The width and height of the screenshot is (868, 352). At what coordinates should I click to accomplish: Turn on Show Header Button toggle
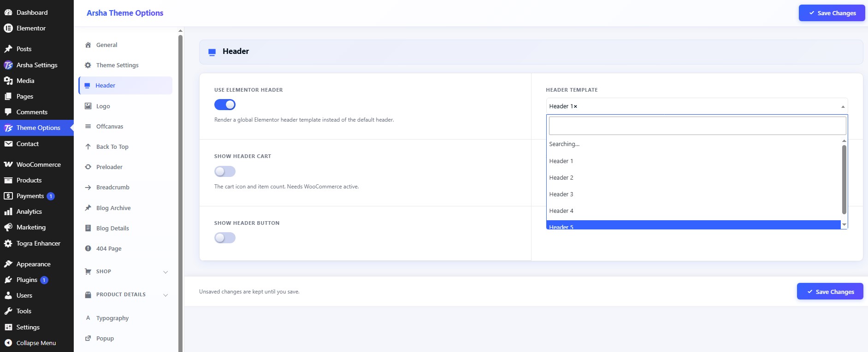click(225, 238)
